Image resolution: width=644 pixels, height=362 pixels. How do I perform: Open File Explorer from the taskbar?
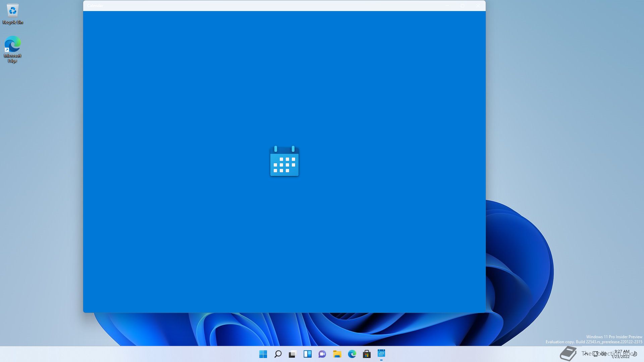click(337, 354)
